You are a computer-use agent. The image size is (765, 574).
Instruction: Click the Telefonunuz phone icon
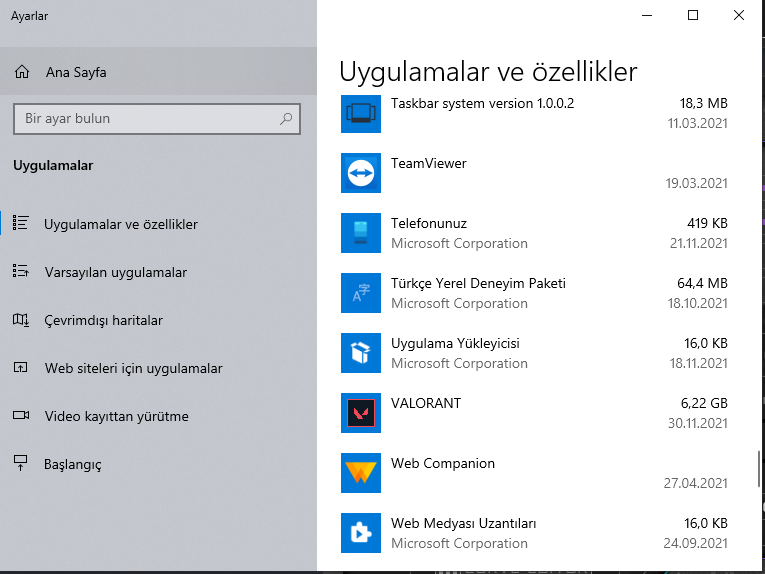pyautogui.click(x=361, y=233)
